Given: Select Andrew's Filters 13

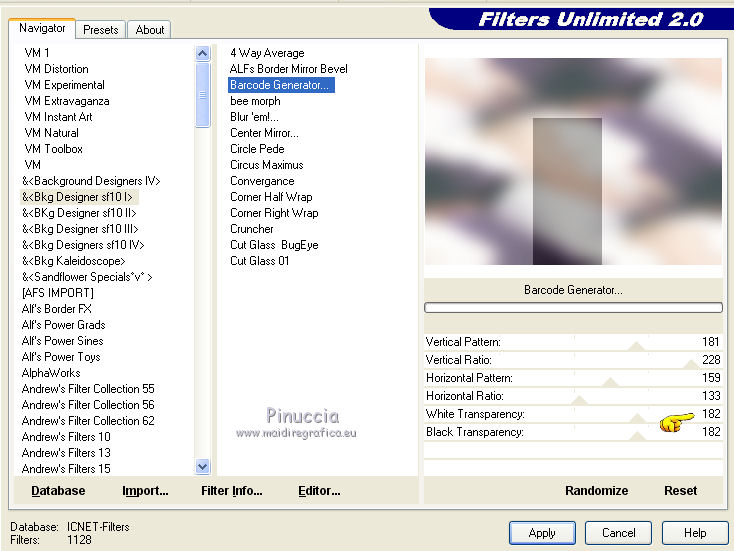Looking at the screenshot, I should tap(66, 453).
